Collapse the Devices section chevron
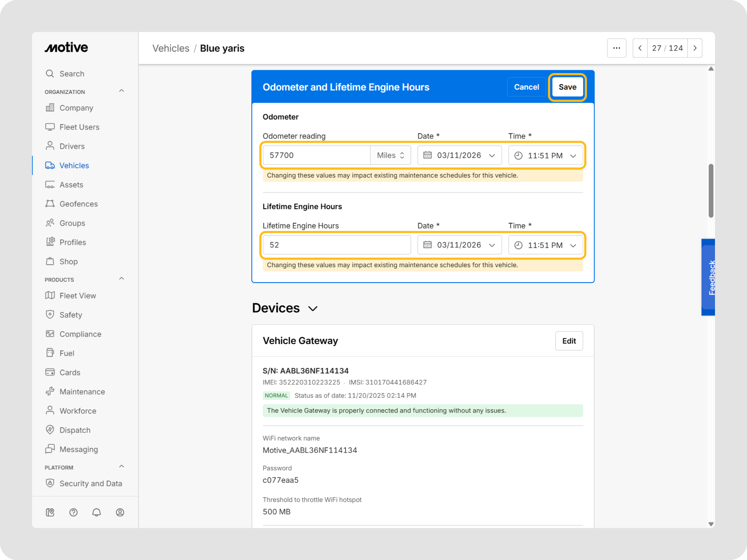Viewport: 747px width, 560px height. [x=313, y=309]
